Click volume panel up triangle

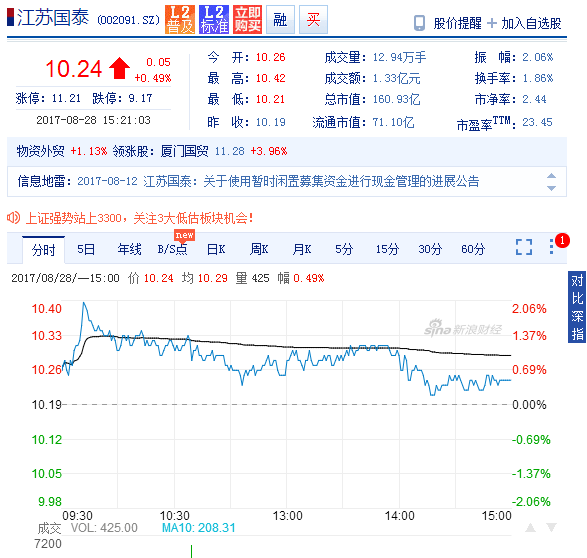point(530,528)
